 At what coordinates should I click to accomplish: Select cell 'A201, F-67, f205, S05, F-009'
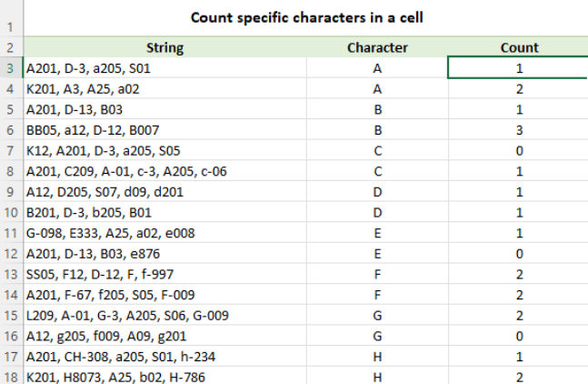coord(165,295)
